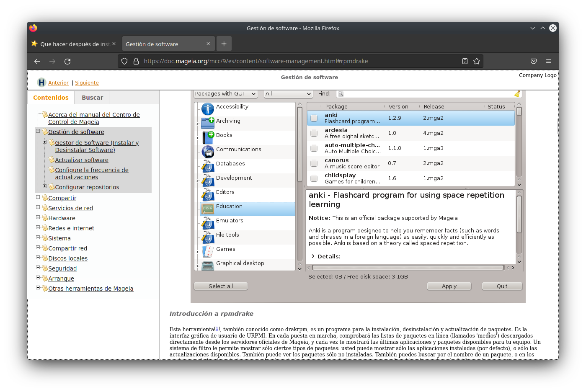Expand the 'Configurar repositorios' tree node
The height and width of the screenshot is (392, 586).
(44, 186)
